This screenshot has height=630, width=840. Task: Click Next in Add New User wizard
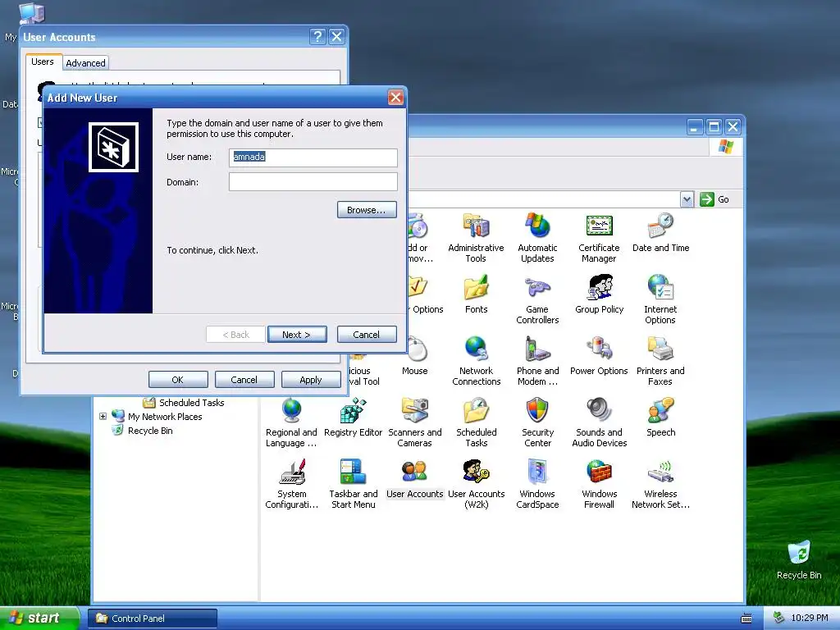coord(297,335)
